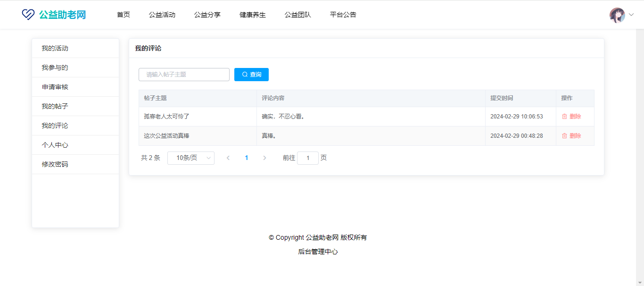644x286 pixels.
Task: Select 我的帖子 in the sidebar
Action: [x=55, y=107]
